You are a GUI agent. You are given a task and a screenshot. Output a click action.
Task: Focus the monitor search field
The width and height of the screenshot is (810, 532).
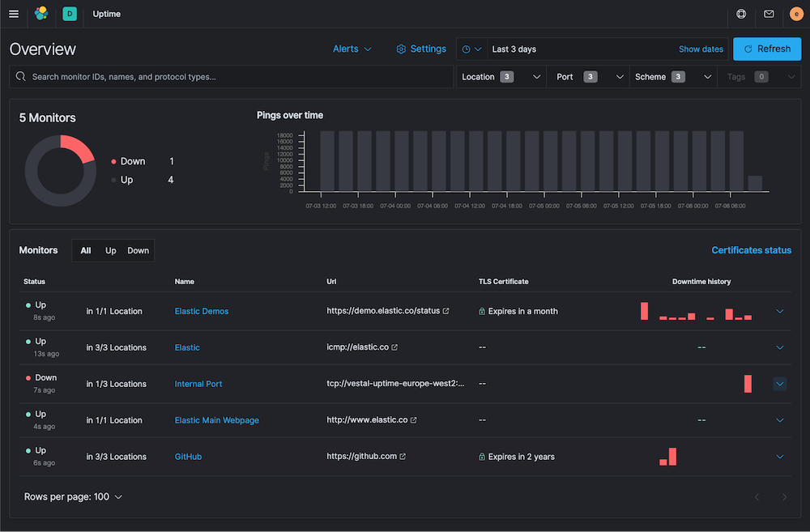(x=232, y=76)
